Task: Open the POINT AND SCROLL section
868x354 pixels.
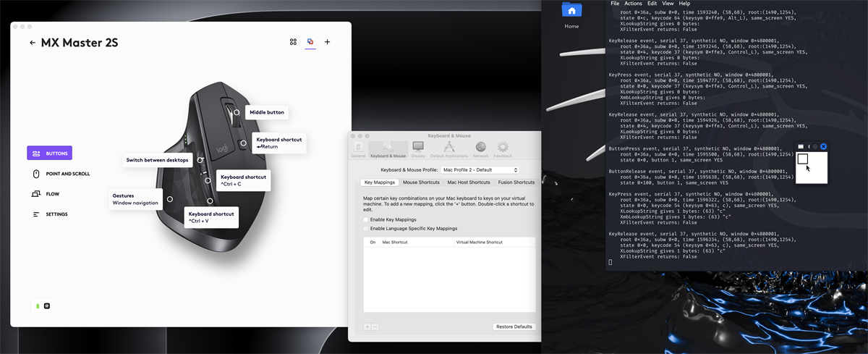Action: coord(61,174)
